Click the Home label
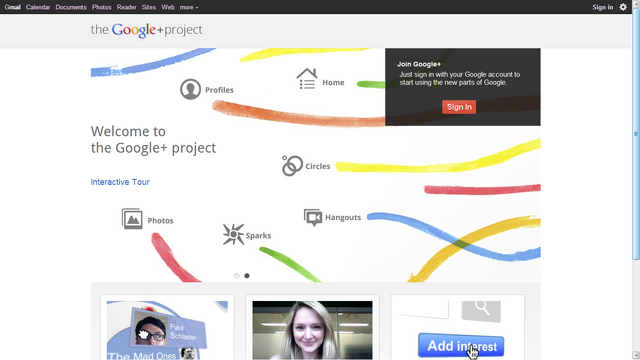 point(333,82)
